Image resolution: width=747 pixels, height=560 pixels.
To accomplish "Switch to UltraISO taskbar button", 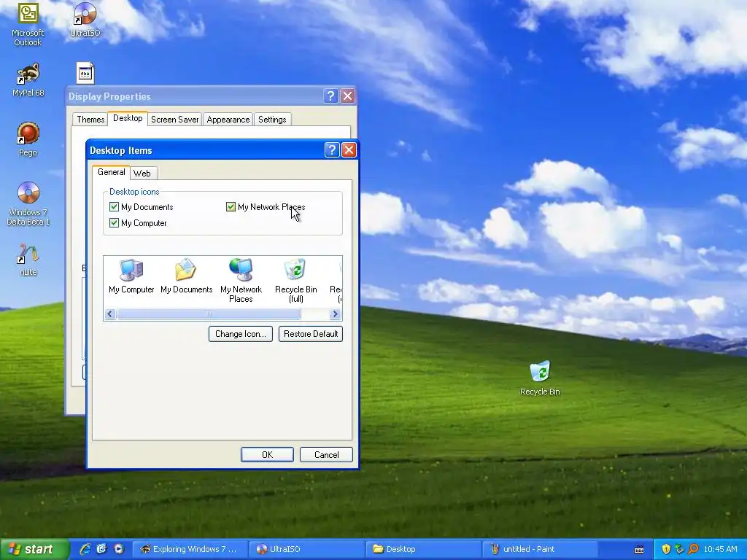I will pyautogui.click(x=308, y=549).
